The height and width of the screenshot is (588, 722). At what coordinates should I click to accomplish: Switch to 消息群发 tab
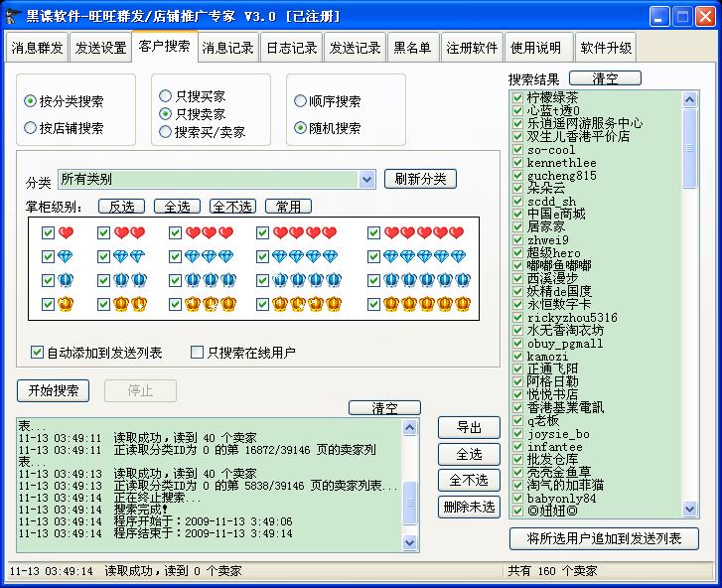(37, 48)
